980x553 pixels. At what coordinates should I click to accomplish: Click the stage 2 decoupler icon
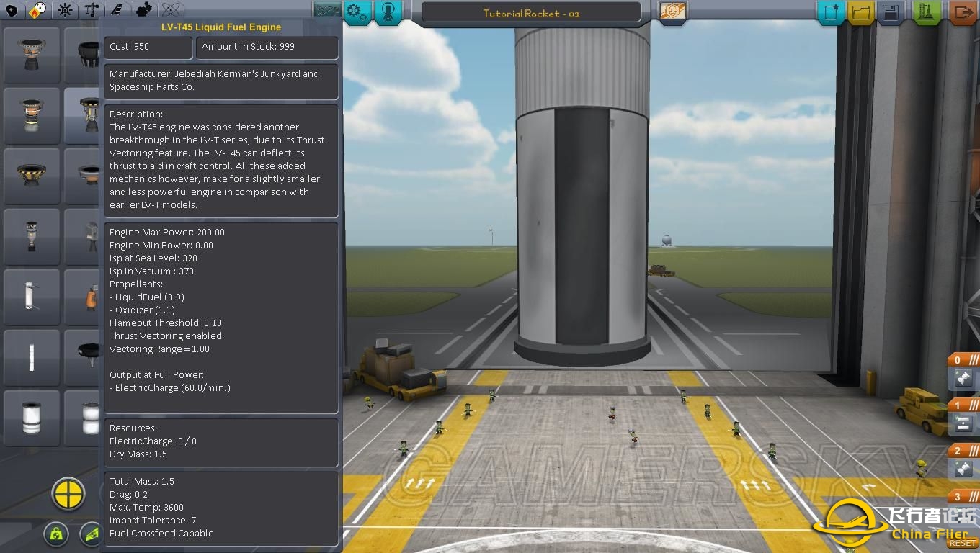point(963,469)
